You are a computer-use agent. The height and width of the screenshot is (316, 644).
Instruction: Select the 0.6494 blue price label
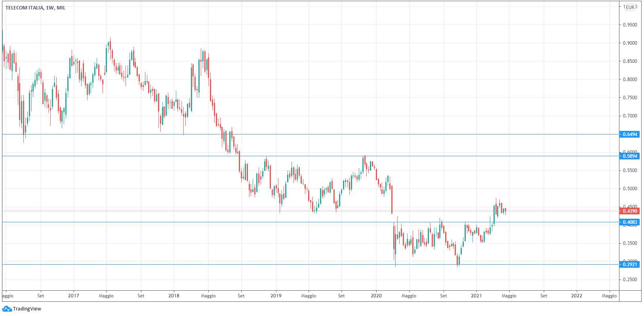tap(630, 134)
